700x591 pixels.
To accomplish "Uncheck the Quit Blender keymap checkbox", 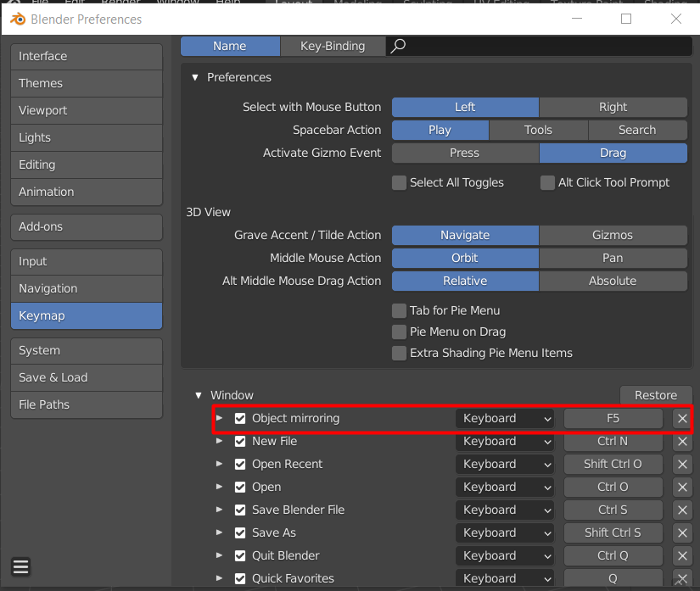I will point(240,555).
